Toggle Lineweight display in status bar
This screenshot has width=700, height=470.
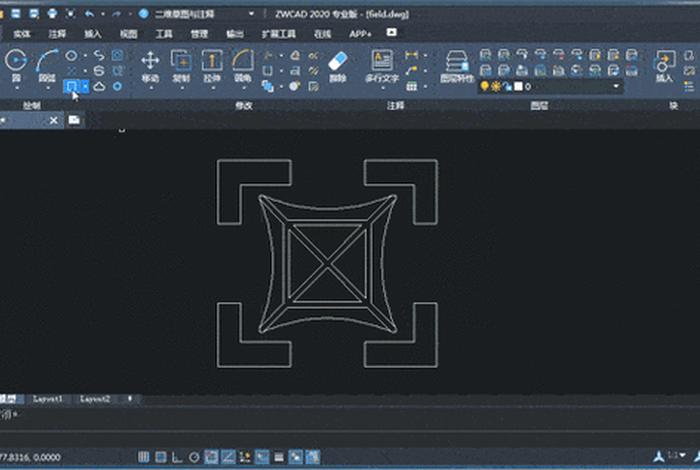tap(279, 457)
